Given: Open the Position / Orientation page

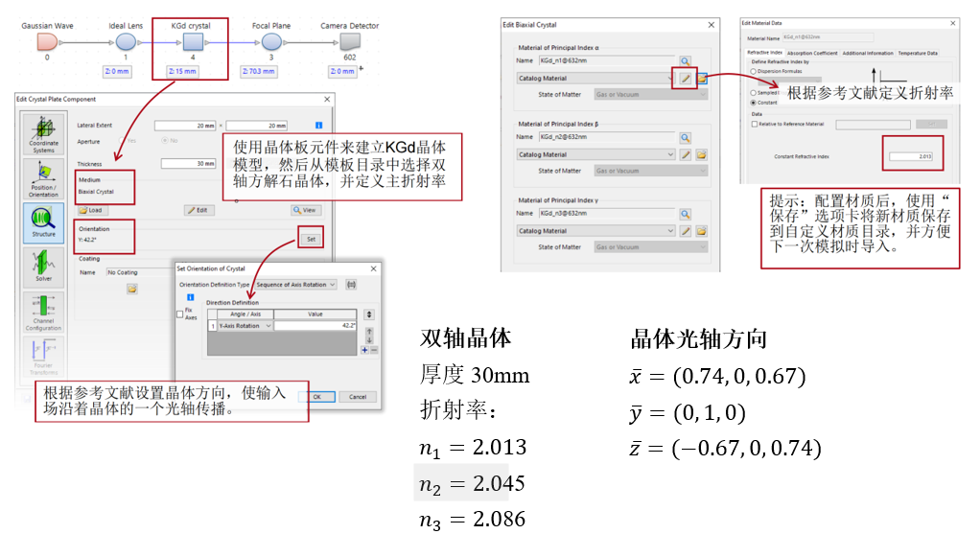Looking at the screenshot, I should pos(43,178).
